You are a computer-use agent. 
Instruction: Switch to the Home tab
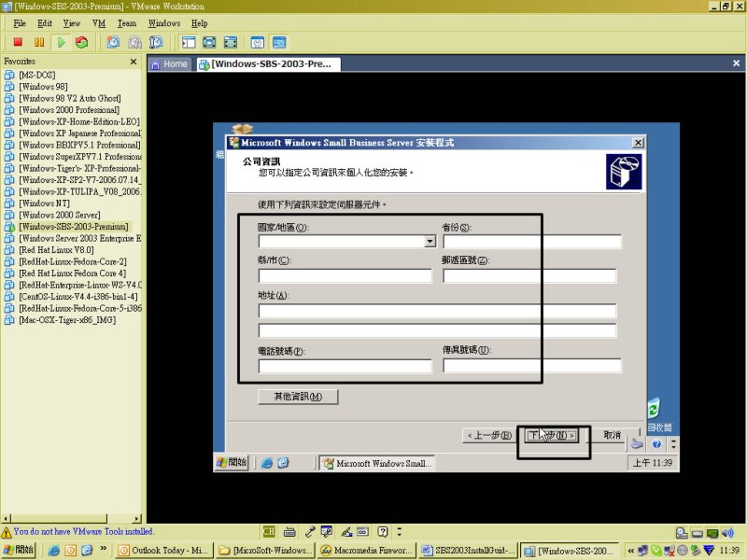pyautogui.click(x=170, y=63)
